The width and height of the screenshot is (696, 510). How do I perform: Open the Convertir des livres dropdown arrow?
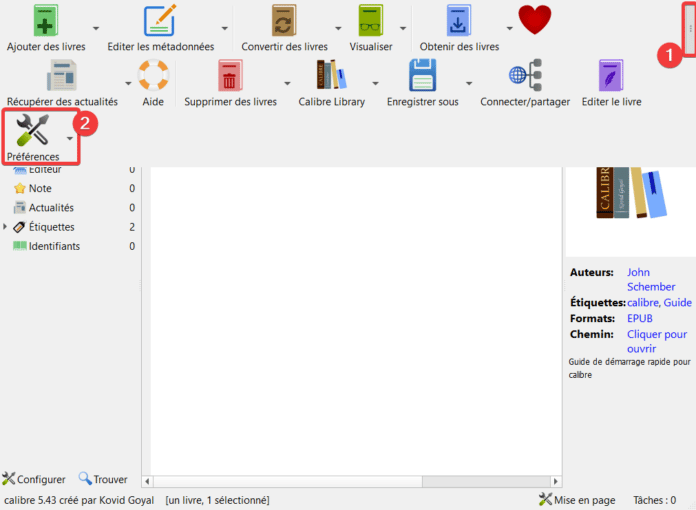338,28
